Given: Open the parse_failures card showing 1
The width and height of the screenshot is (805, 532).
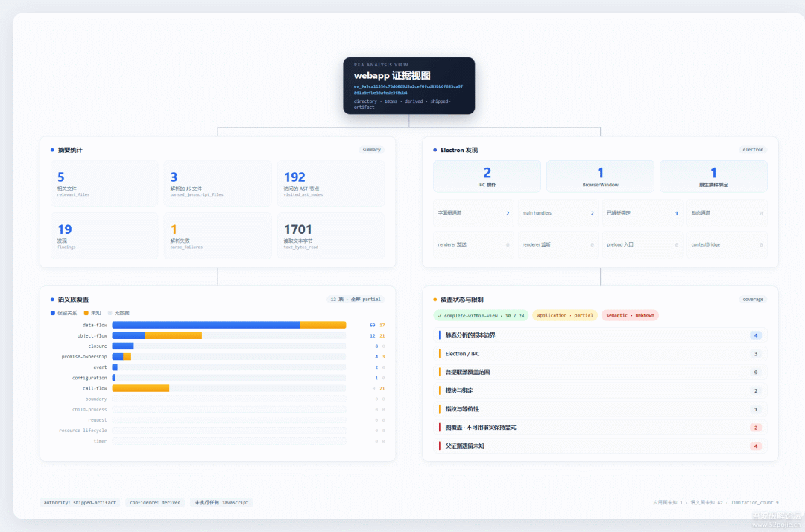Looking at the screenshot, I should click(218, 236).
